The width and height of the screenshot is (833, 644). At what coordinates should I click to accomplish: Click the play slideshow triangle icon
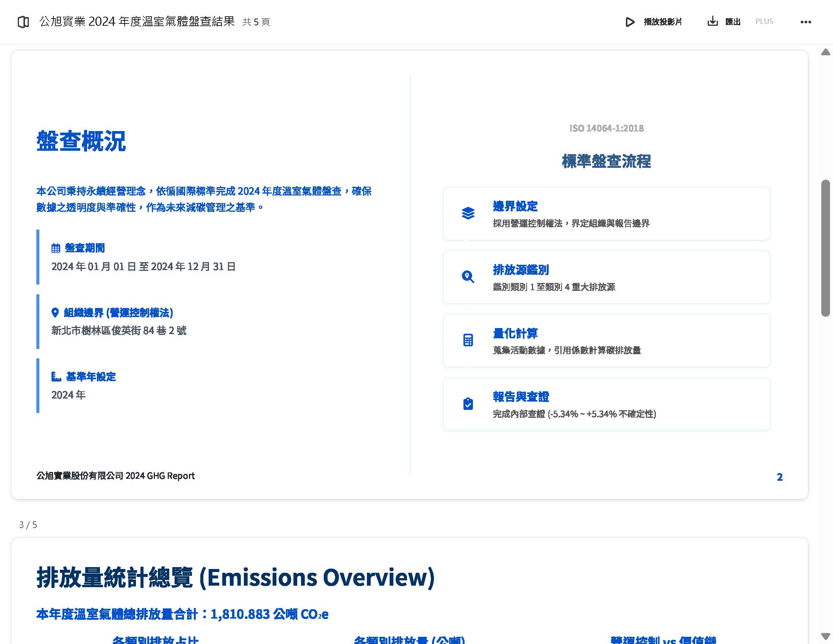pyautogui.click(x=630, y=22)
